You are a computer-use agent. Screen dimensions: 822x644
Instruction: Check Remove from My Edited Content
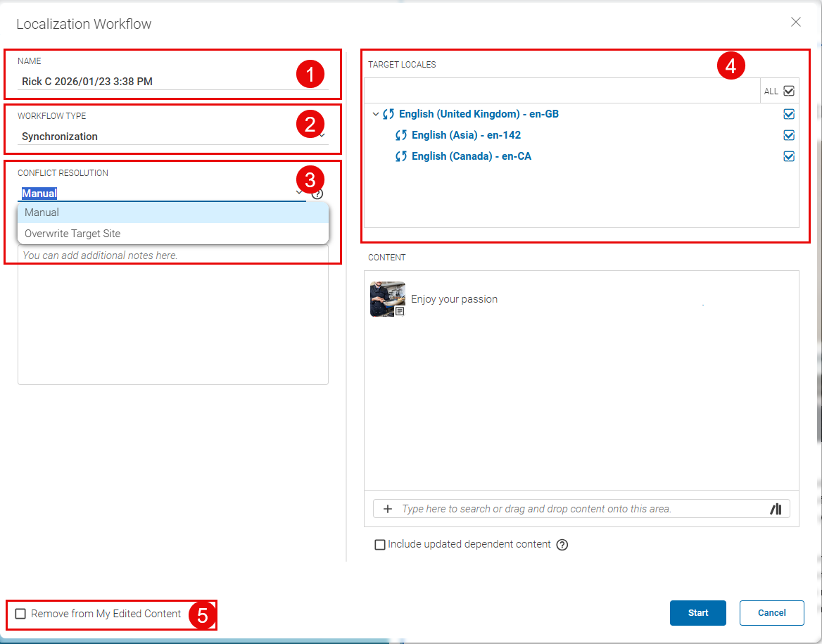[20, 614]
